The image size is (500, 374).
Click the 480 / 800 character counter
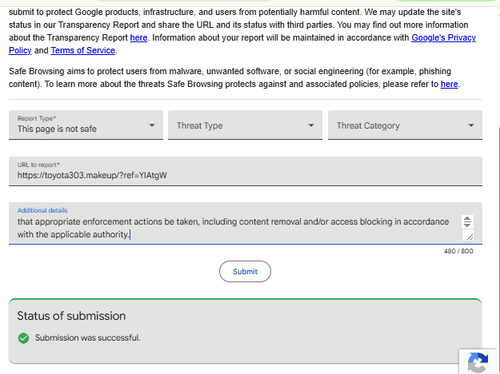(x=458, y=251)
